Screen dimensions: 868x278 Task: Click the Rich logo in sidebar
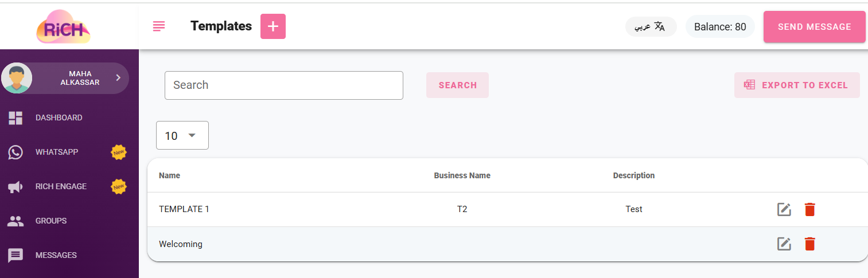[64, 26]
